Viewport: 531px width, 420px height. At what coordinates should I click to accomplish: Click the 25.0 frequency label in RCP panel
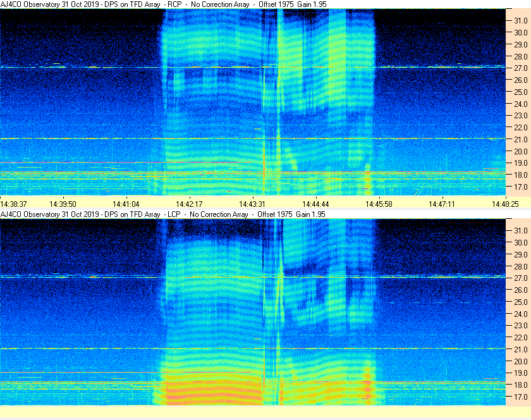click(521, 92)
